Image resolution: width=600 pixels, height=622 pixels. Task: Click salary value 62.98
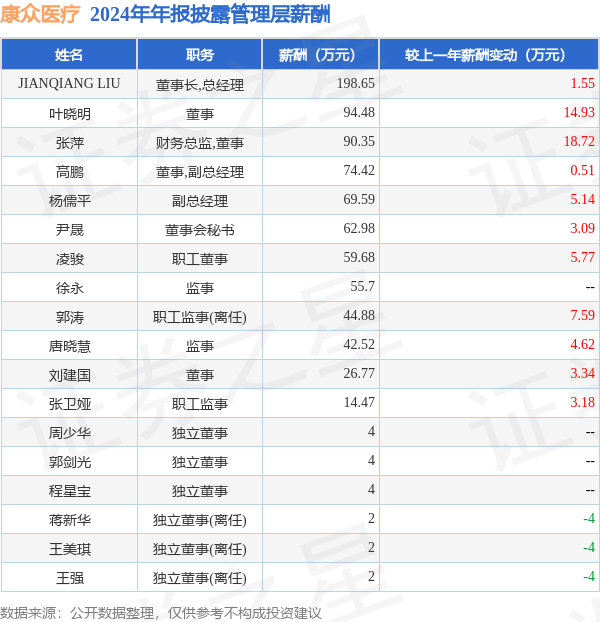359,228
